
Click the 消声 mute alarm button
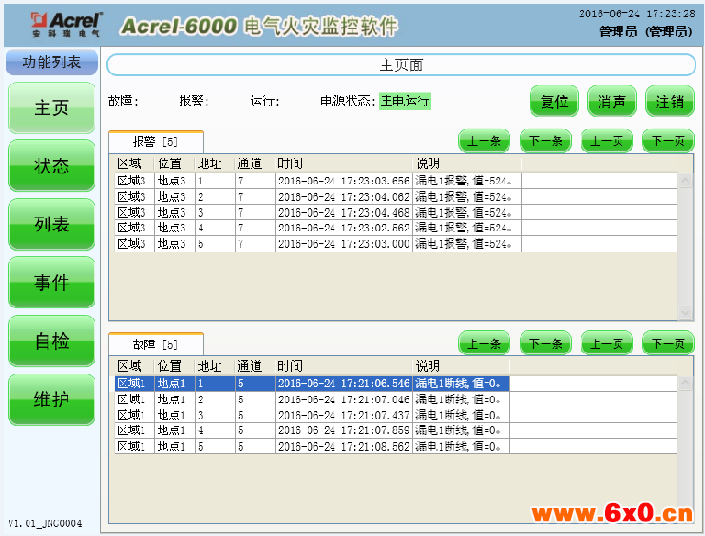click(612, 102)
